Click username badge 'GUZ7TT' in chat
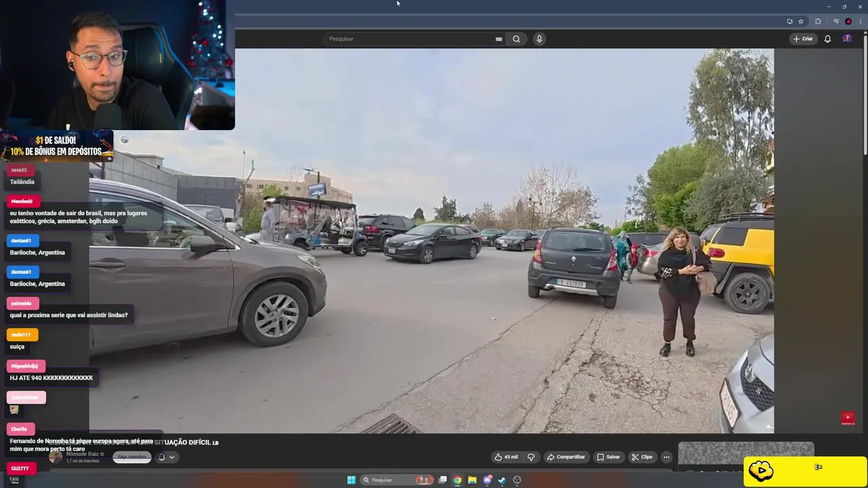The width and height of the screenshot is (868, 488). (x=20, y=468)
